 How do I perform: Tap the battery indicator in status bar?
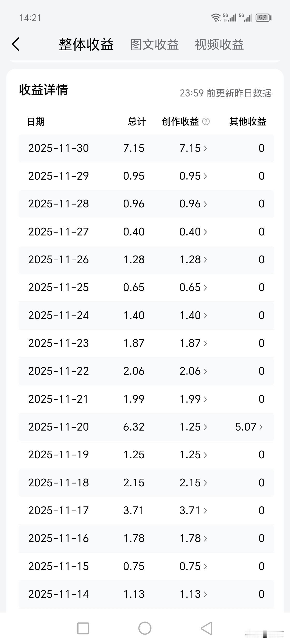pyautogui.click(x=263, y=18)
